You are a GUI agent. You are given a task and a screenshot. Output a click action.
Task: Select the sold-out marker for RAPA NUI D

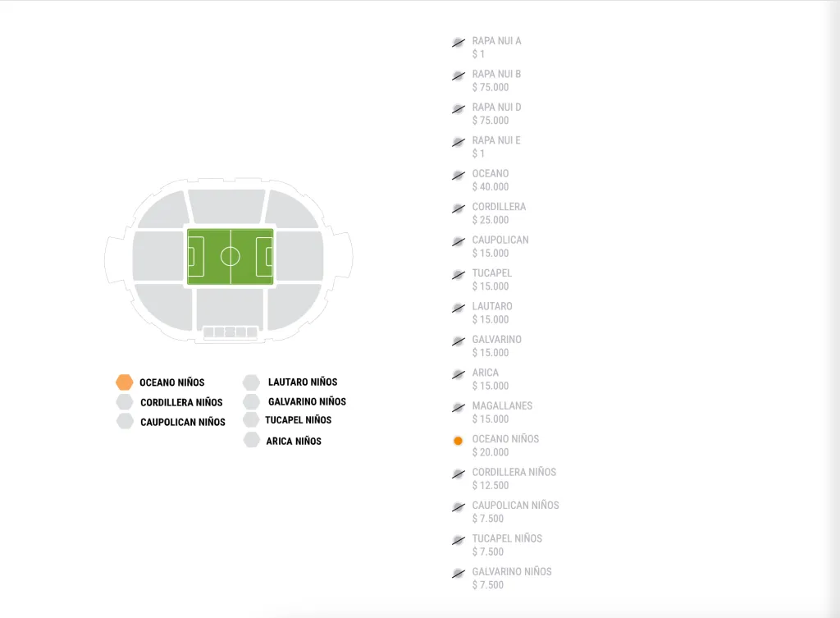(458, 108)
